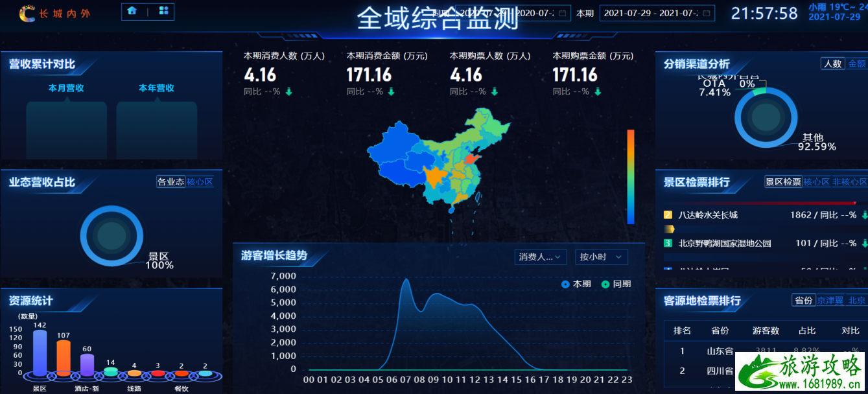Click the 北京野鸭湖国家湿地公园 ranking row
Screen dimensions: 868x394
click(x=766, y=243)
